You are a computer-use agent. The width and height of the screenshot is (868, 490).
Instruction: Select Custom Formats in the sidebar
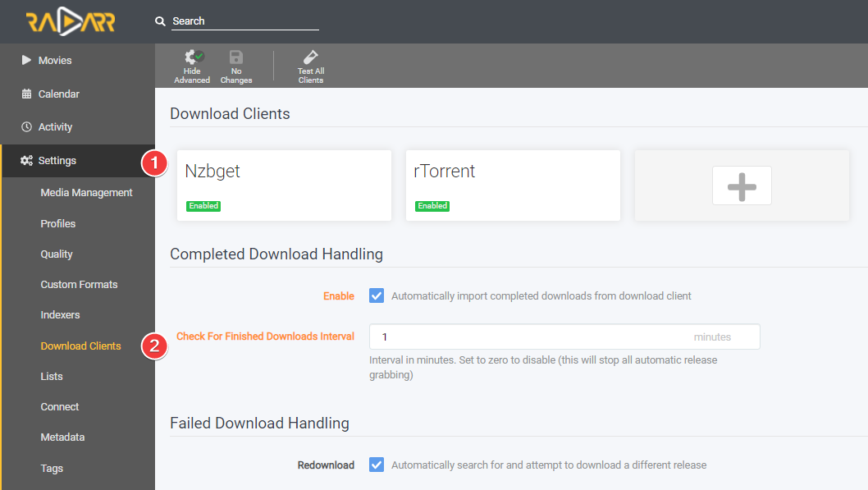pos(79,284)
